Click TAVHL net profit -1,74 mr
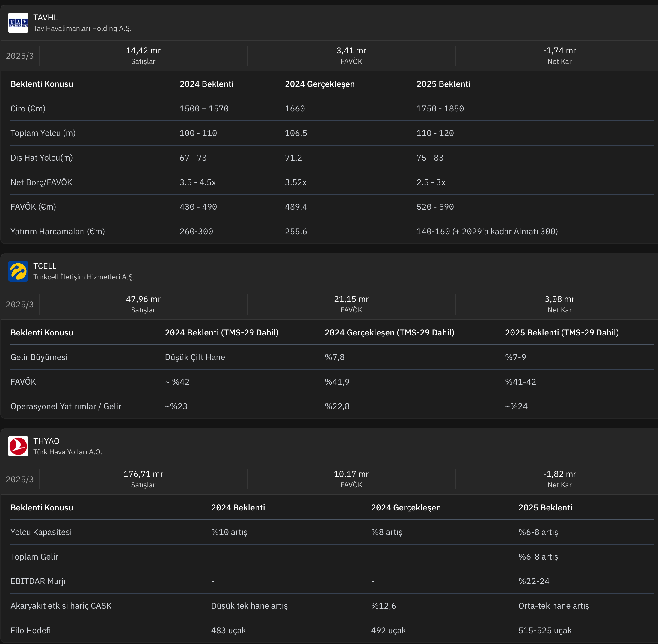Viewport: 658px width, 644px height. pos(559,50)
